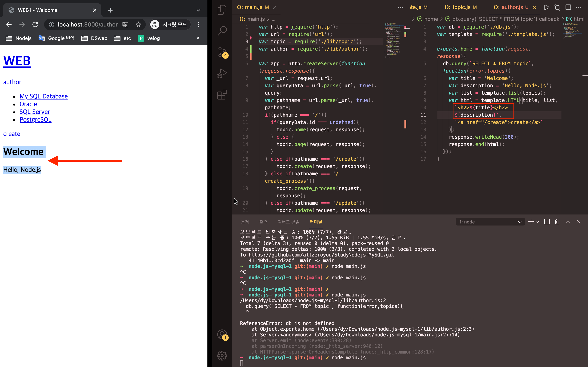Open Source Control view with badge 4
Viewport: 588px width, 367px height.
pyautogui.click(x=222, y=52)
